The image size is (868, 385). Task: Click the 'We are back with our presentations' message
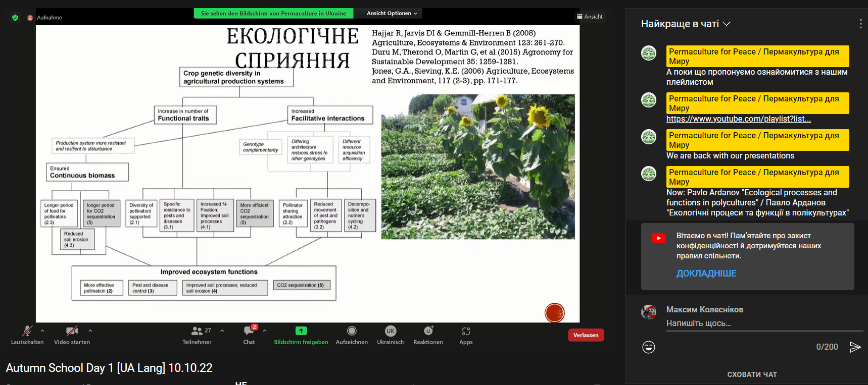(x=730, y=156)
